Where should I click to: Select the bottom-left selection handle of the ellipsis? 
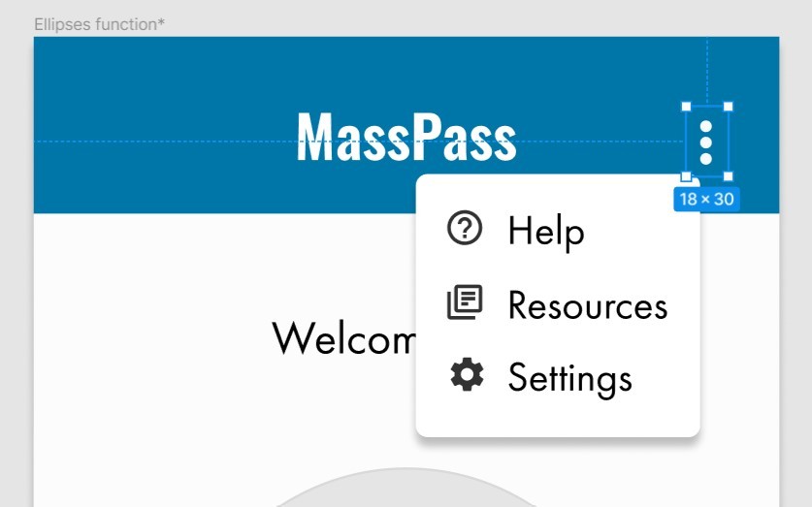click(686, 176)
